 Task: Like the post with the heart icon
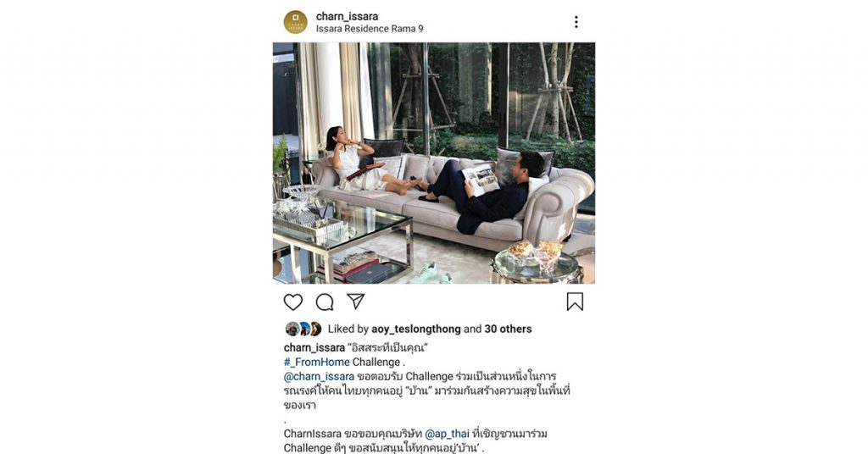click(292, 302)
